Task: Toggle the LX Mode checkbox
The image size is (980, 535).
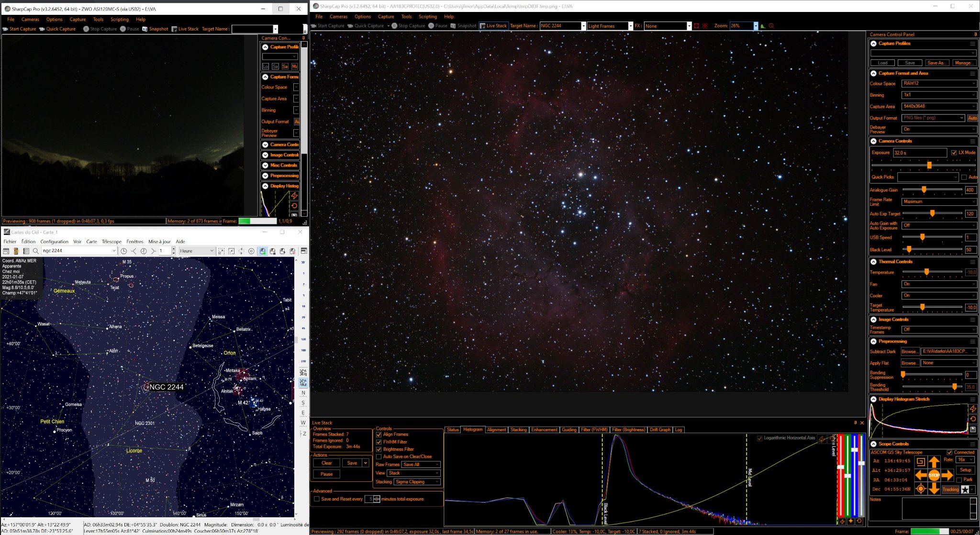Action: [954, 153]
